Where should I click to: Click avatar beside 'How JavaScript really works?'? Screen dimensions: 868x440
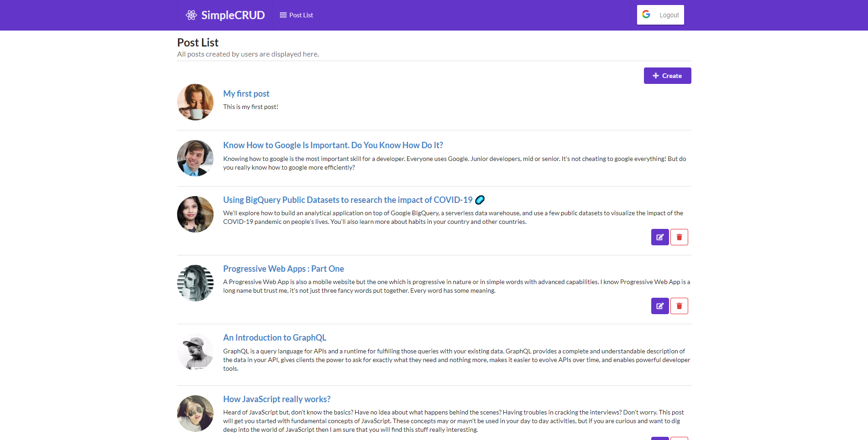point(195,414)
